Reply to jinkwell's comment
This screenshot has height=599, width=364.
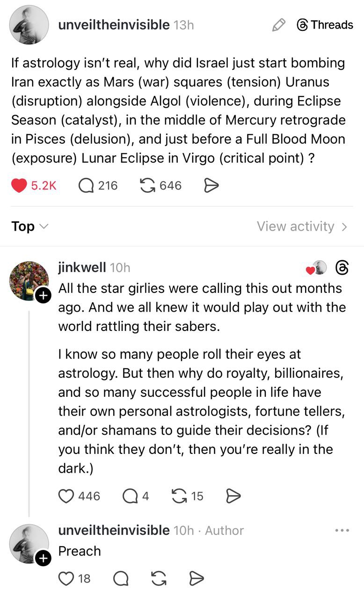(x=130, y=496)
